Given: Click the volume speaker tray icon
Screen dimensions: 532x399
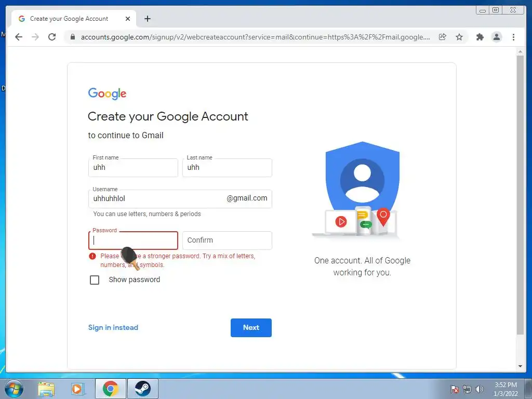Looking at the screenshot, I should pyautogui.click(x=480, y=389).
